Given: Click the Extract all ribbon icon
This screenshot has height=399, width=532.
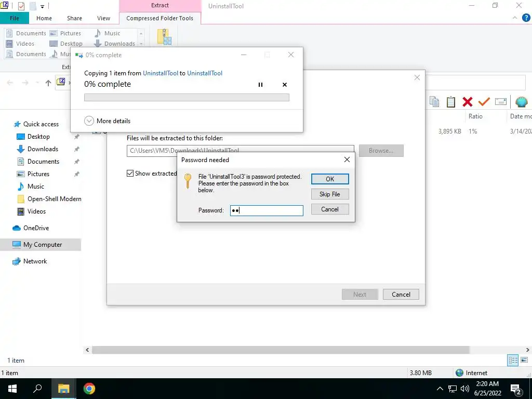Looking at the screenshot, I should (x=164, y=37).
